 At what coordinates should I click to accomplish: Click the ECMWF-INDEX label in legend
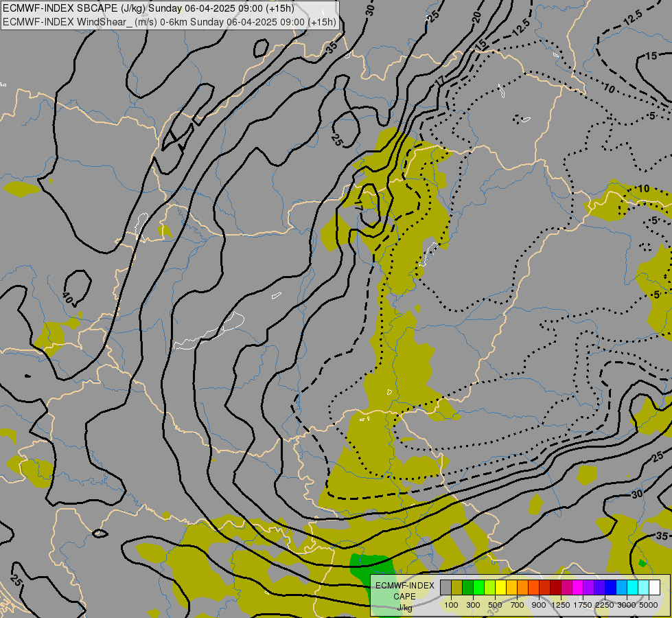coord(404,586)
